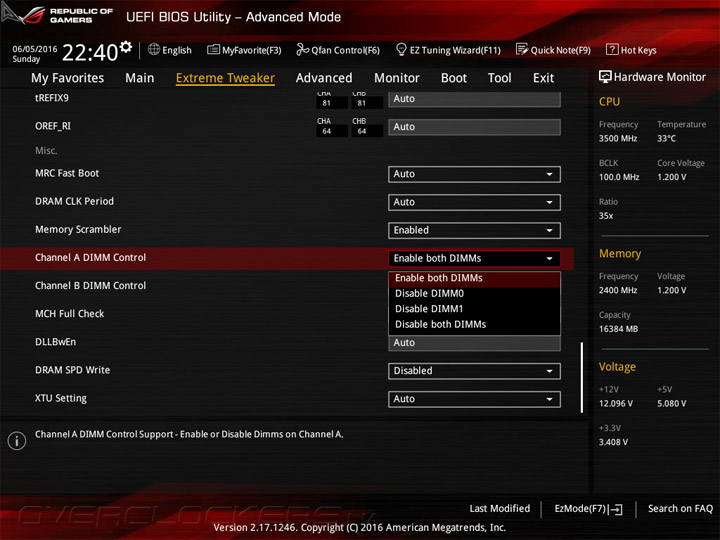
Task: Click the 06/05/2016 date text
Action: click(35, 49)
